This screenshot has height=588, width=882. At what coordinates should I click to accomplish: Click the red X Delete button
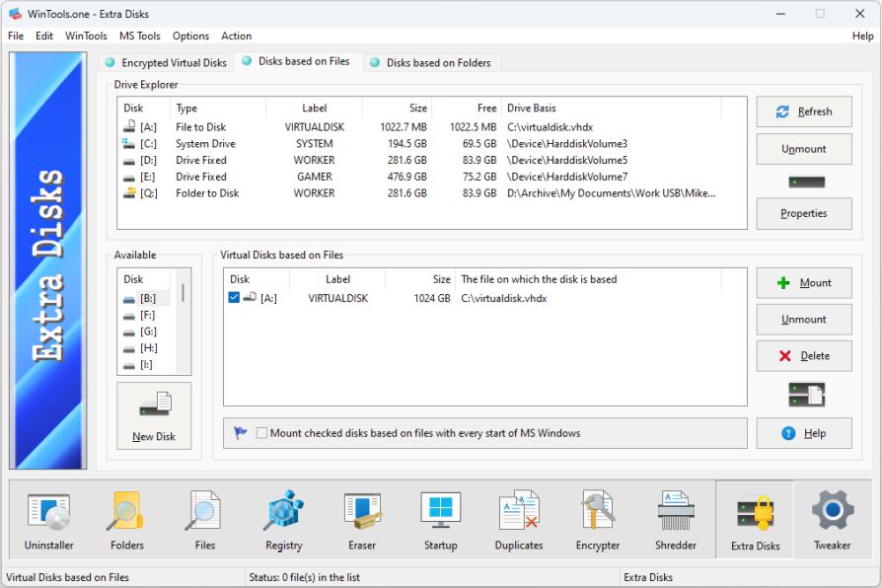point(804,355)
